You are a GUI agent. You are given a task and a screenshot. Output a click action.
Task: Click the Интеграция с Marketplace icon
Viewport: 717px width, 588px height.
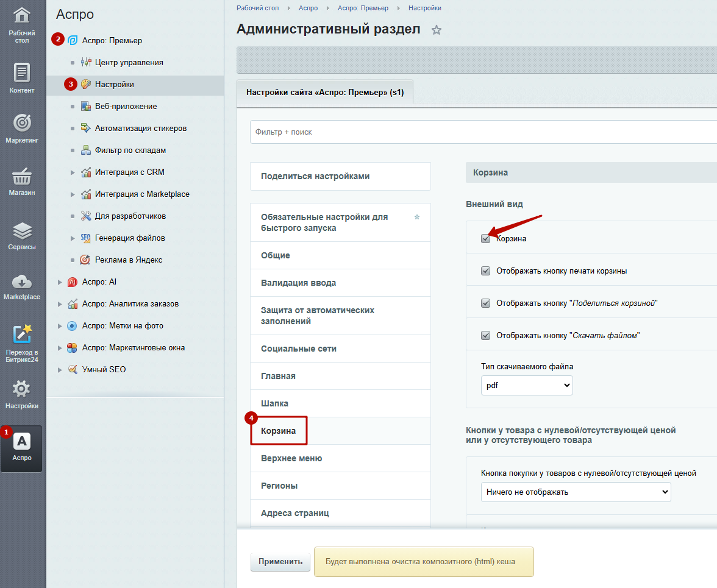coord(86,194)
